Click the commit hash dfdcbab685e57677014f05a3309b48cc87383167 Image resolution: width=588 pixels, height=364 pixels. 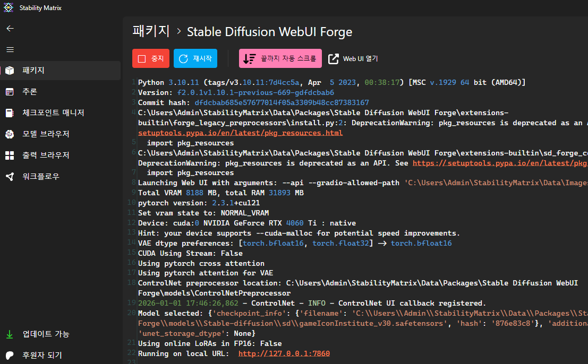point(282,102)
